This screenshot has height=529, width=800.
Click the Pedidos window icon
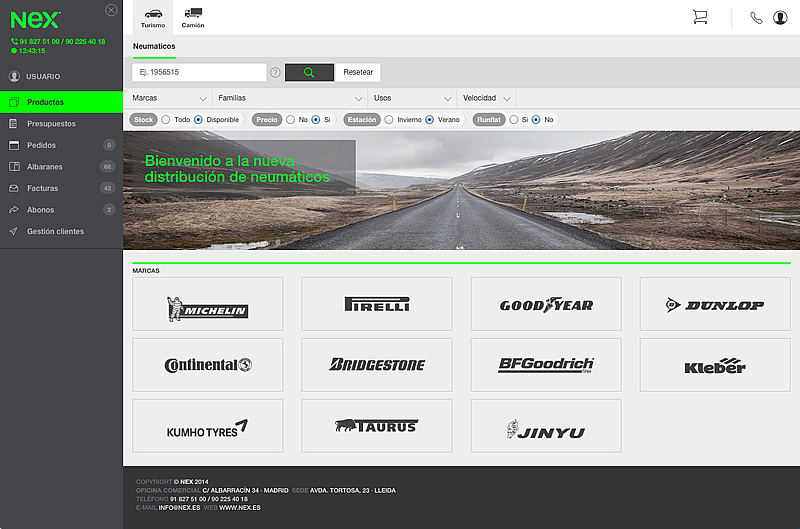[x=14, y=145]
